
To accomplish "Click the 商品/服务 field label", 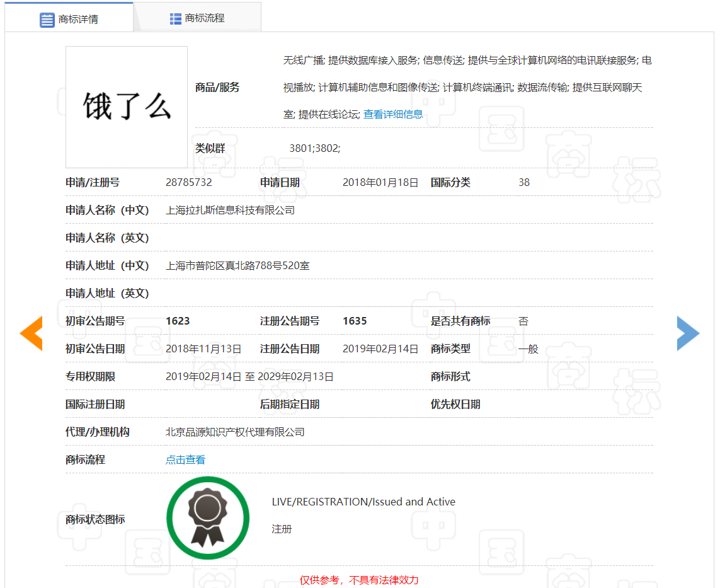I will tap(217, 87).
